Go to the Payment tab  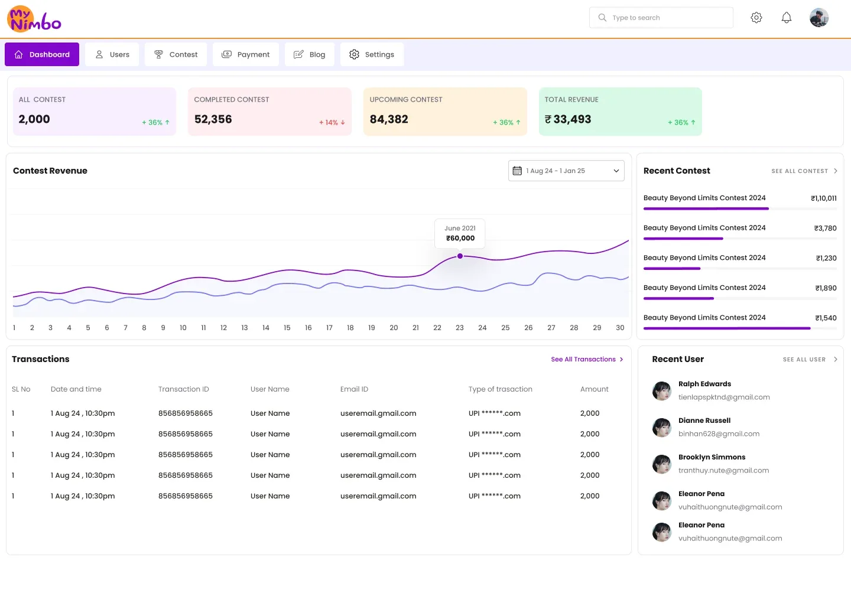[246, 54]
